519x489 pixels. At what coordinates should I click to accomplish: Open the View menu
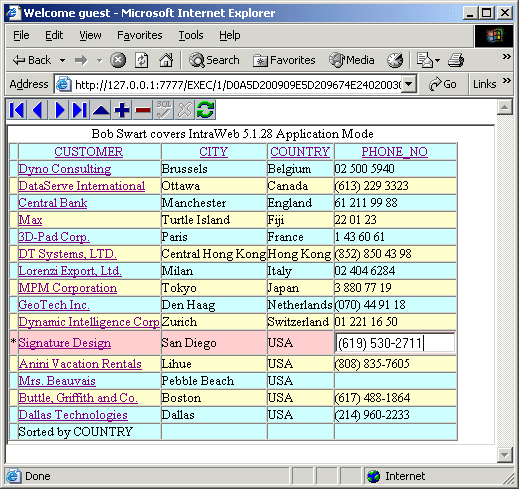coord(90,35)
